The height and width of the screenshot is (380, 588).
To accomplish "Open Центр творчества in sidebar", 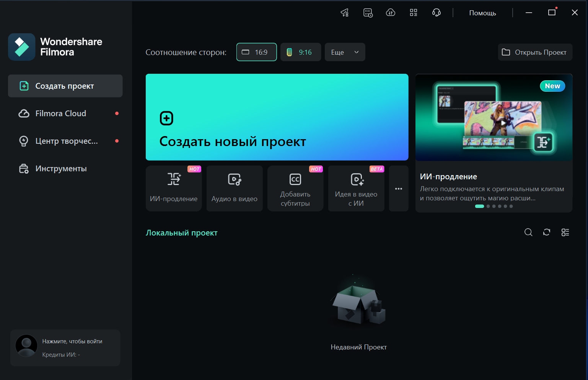I will (x=65, y=141).
